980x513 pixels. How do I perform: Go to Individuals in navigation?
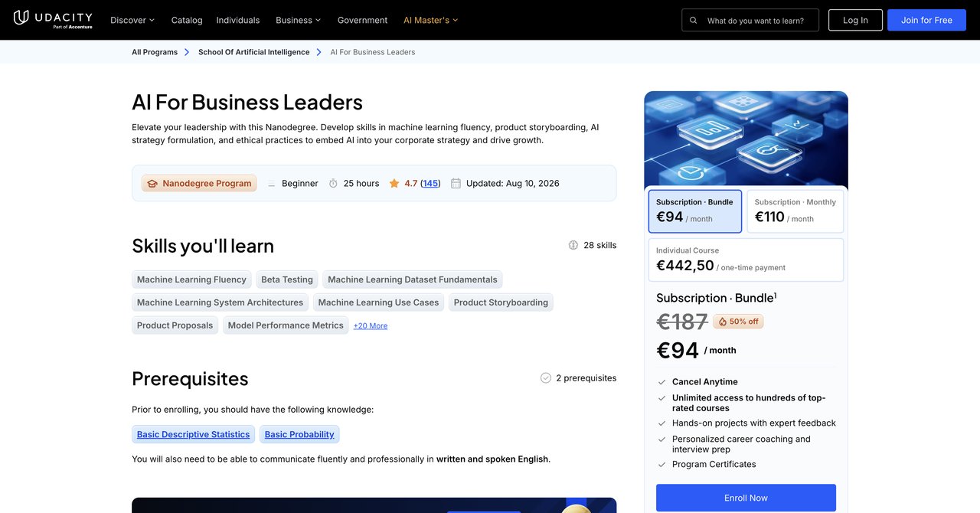coord(238,20)
